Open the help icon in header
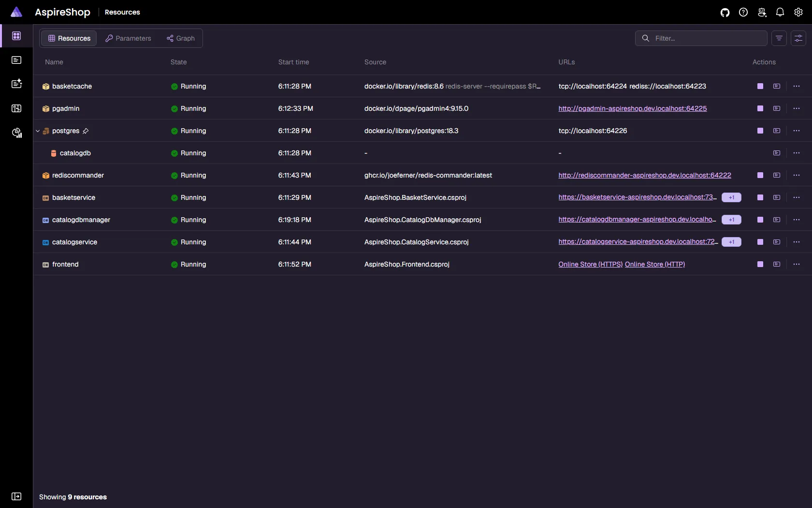 click(743, 13)
